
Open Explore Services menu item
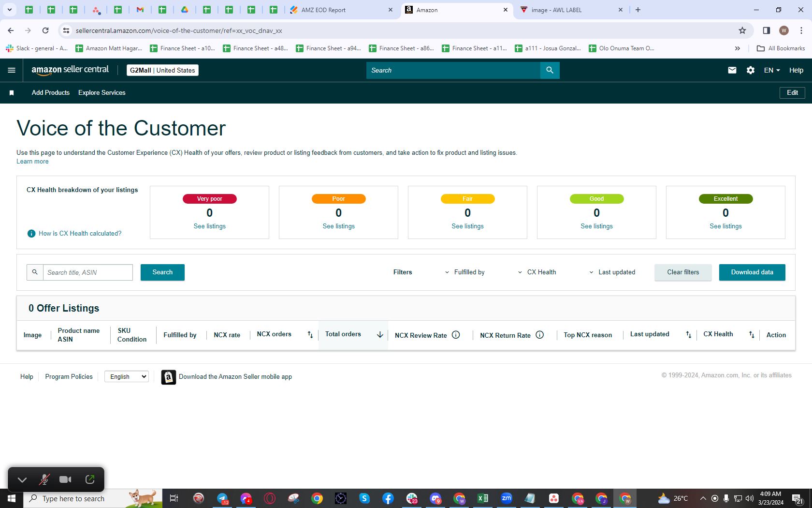click(101, 93)
